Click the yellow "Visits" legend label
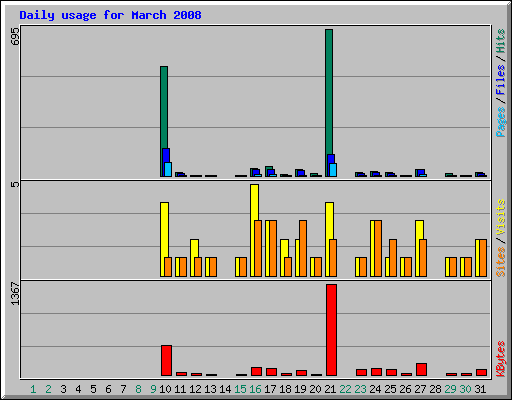Screen dimensions: 512x400 point(501,217)
